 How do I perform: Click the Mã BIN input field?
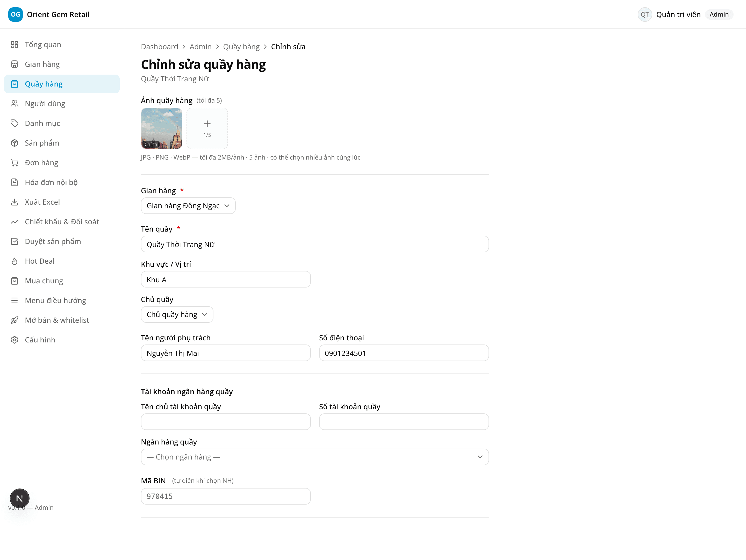226,496
